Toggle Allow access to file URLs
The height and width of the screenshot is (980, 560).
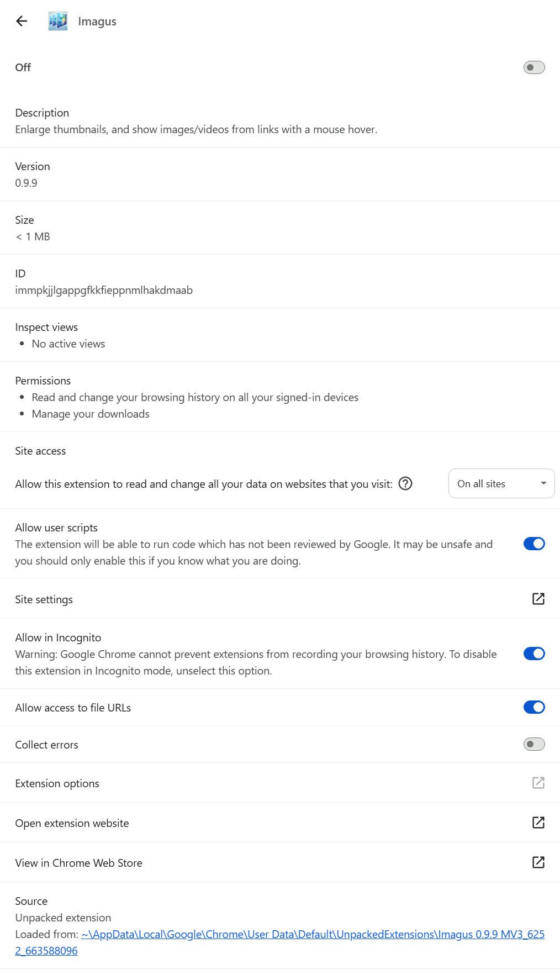[x=534, y=708]
